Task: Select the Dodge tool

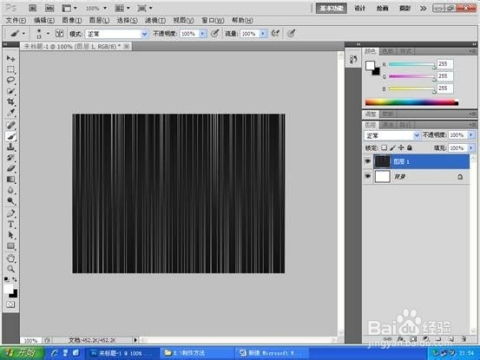Action: [x=11, y=201]
